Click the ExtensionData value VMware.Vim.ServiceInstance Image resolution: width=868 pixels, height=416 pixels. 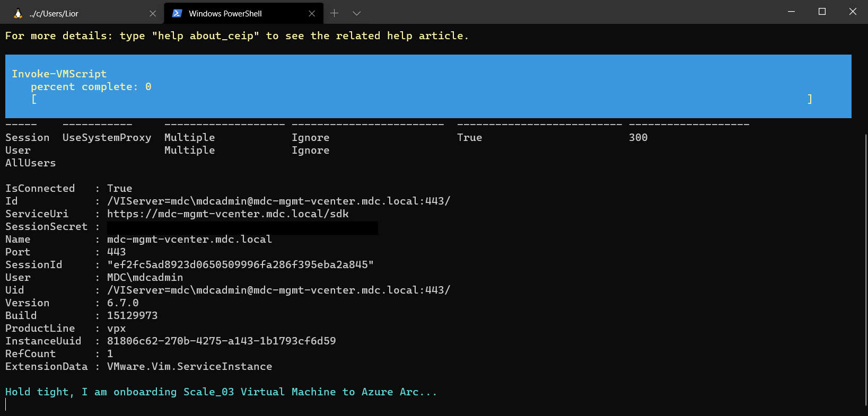coord(190,366)
